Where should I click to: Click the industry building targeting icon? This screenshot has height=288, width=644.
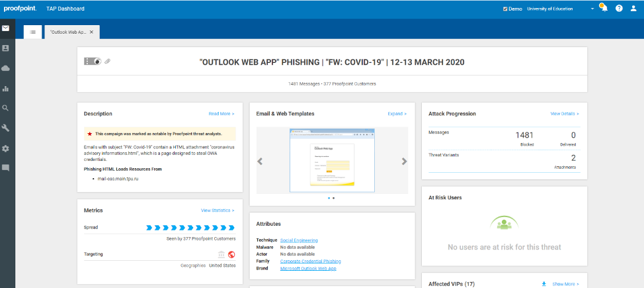tap(221, 254)
